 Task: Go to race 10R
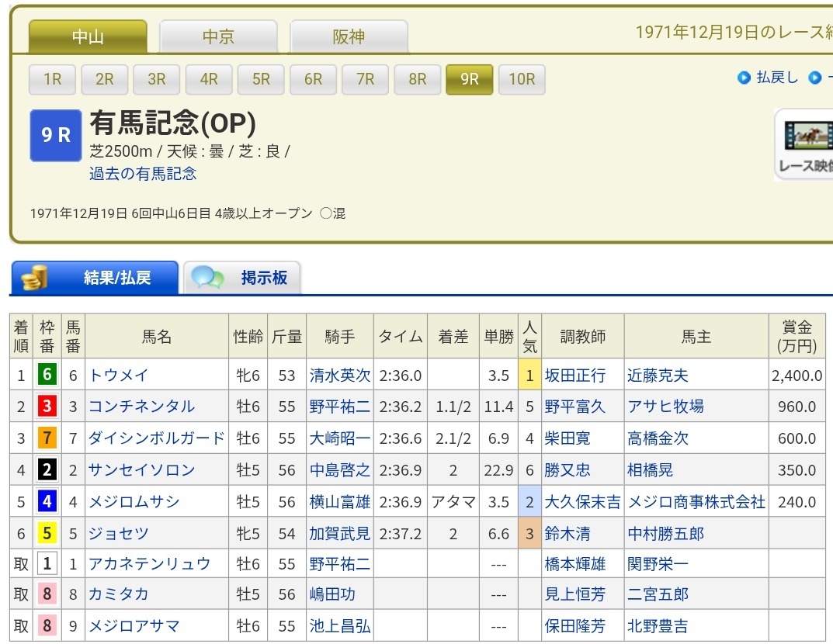pos(522,79)
